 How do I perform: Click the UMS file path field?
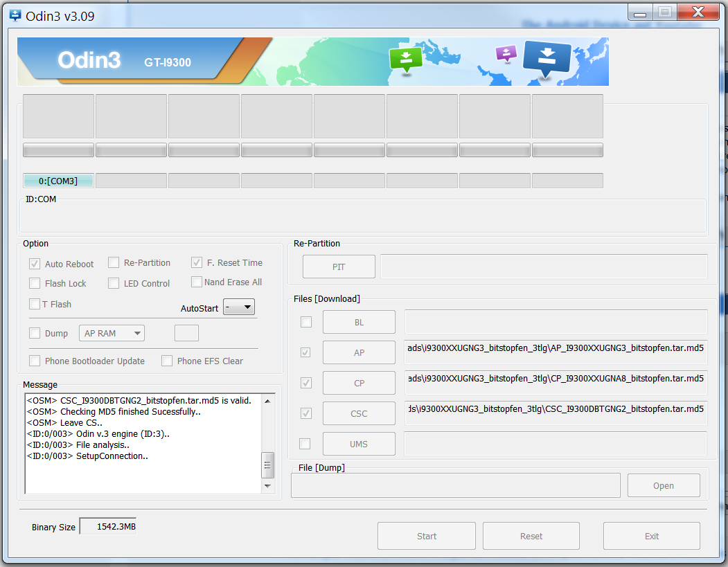[x=556, y=444]
